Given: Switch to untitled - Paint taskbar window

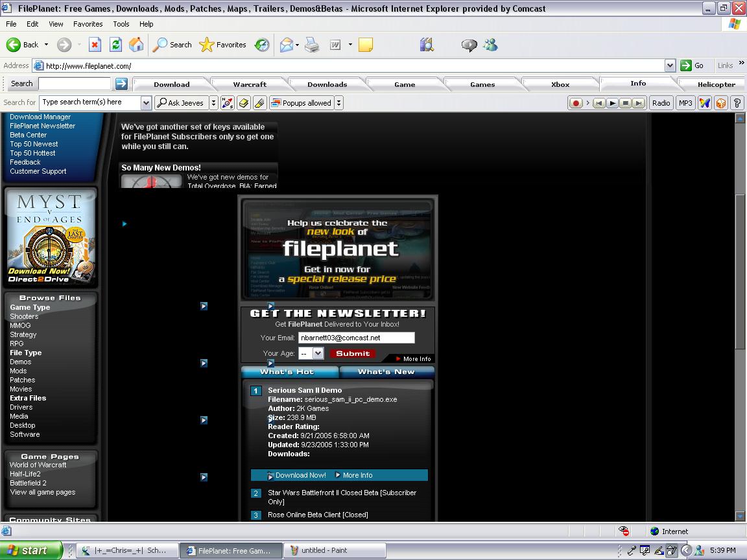Looking at the screenshot, I should (x=335, y=550).
